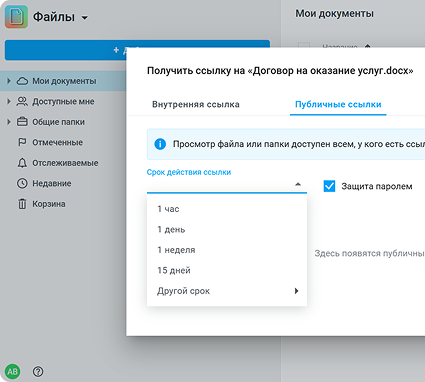Click the clock icon for Недавние

(22, 183)
